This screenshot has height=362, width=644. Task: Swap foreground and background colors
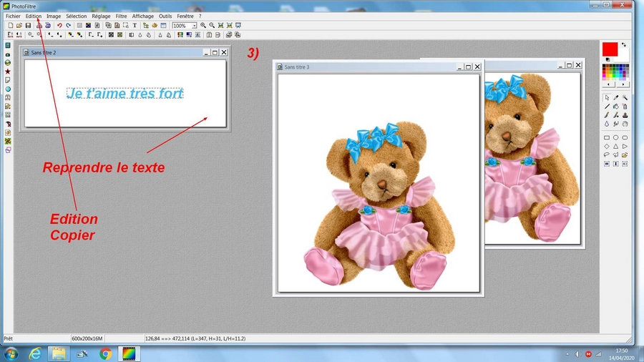click(624, 44)
